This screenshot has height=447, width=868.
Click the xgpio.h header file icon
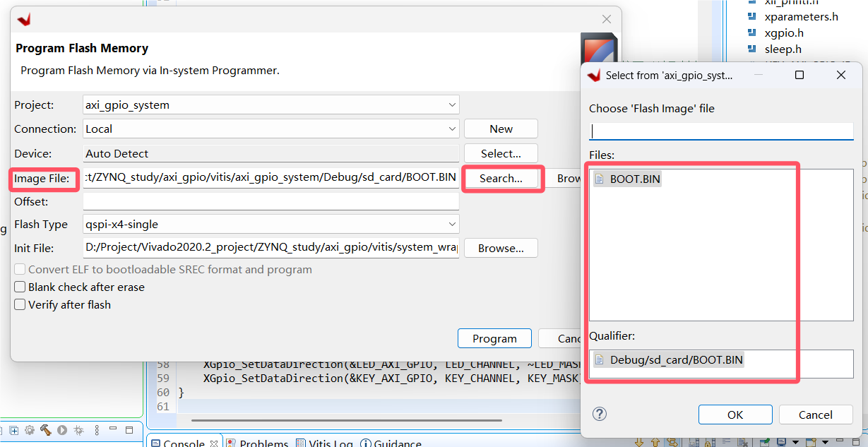coord(752,32)
